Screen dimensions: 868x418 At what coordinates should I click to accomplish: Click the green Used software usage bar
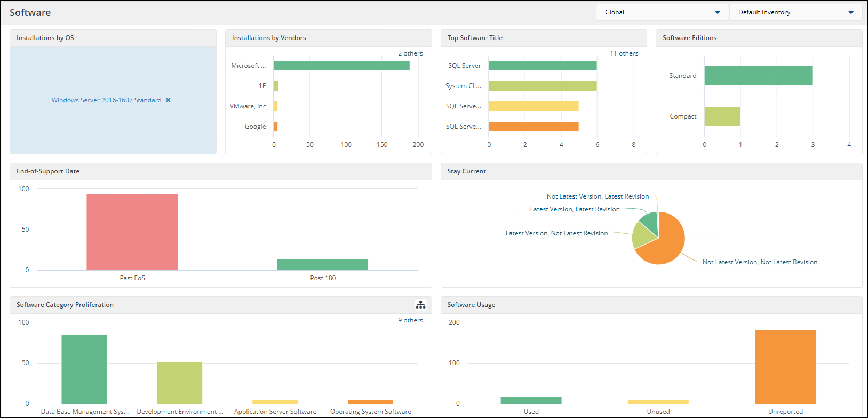[531, 400]
